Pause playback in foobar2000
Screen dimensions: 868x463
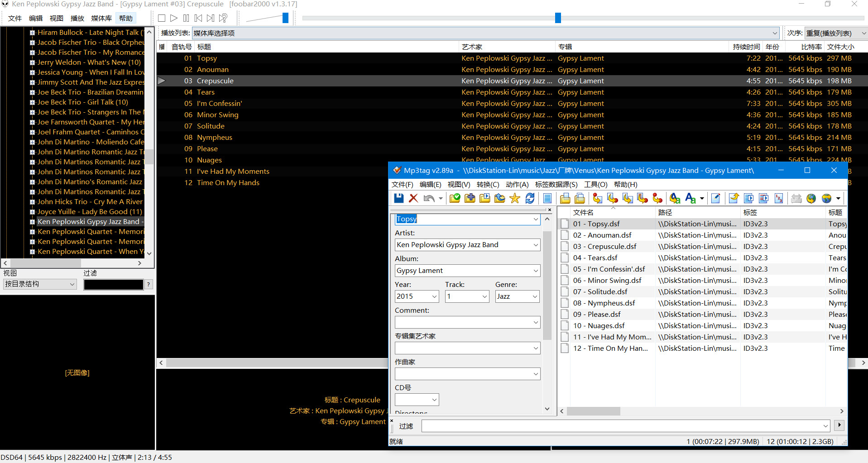(186, 18)
